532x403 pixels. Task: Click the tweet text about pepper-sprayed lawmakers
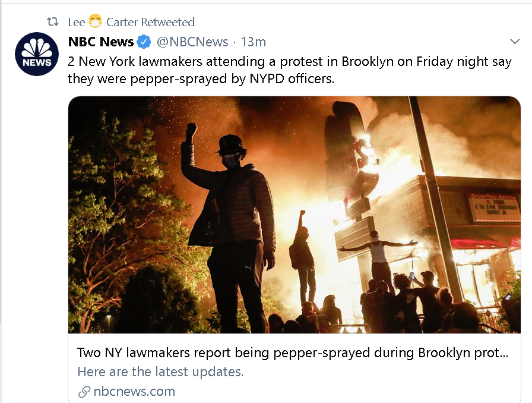pyautogui.click(x=290, y=70)
